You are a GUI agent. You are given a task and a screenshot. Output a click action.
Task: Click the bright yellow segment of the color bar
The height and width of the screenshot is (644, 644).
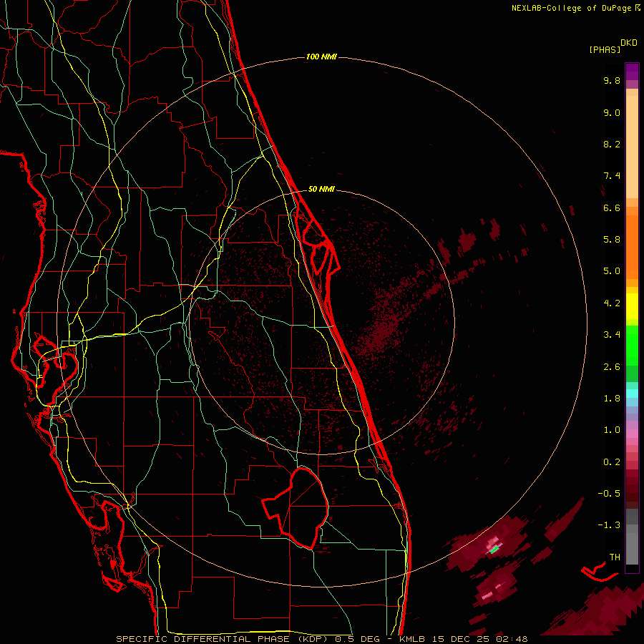click(x=632, y=306)
